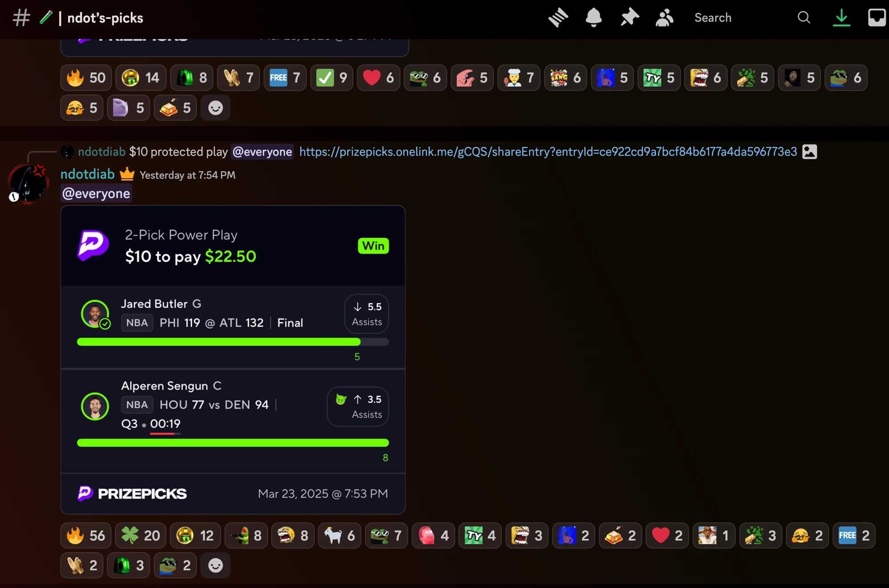Toggle the green checkmark reaction with 9
This screenshot has width=889, height=588.
(332, 78)
